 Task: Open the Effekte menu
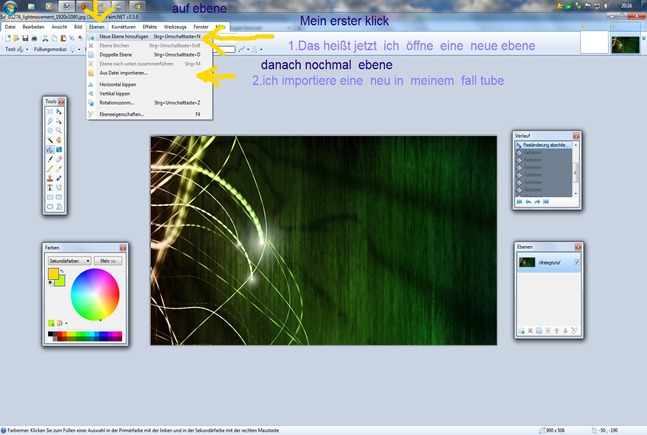150,27
